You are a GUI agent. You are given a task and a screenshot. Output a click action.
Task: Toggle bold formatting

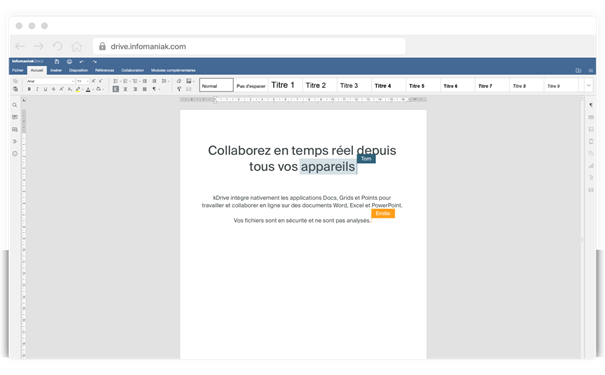[29, 89]
